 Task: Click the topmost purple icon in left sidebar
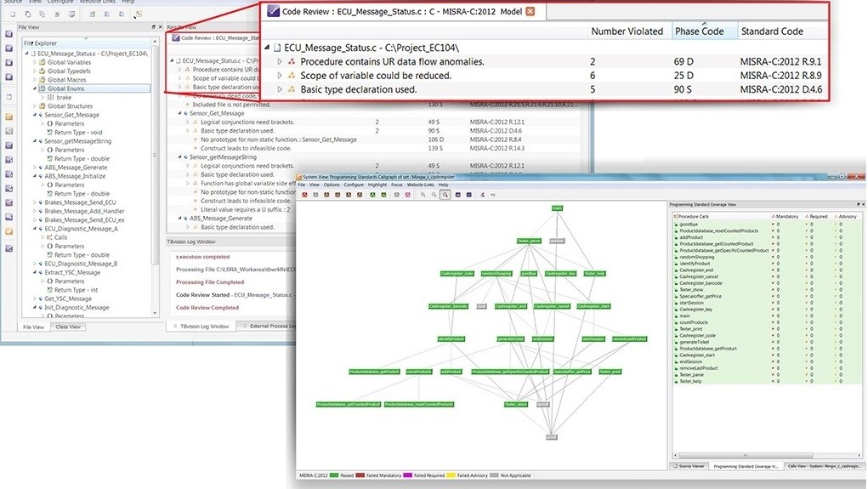point(9,32)
